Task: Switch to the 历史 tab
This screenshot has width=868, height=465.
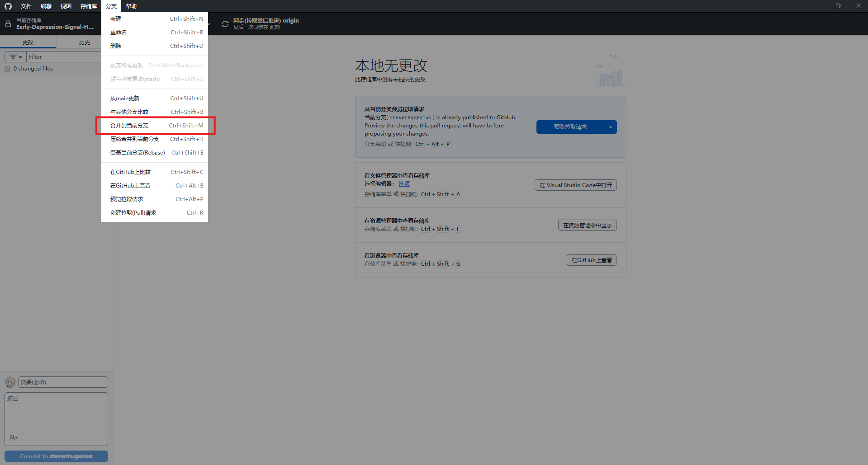Action: 84,42
